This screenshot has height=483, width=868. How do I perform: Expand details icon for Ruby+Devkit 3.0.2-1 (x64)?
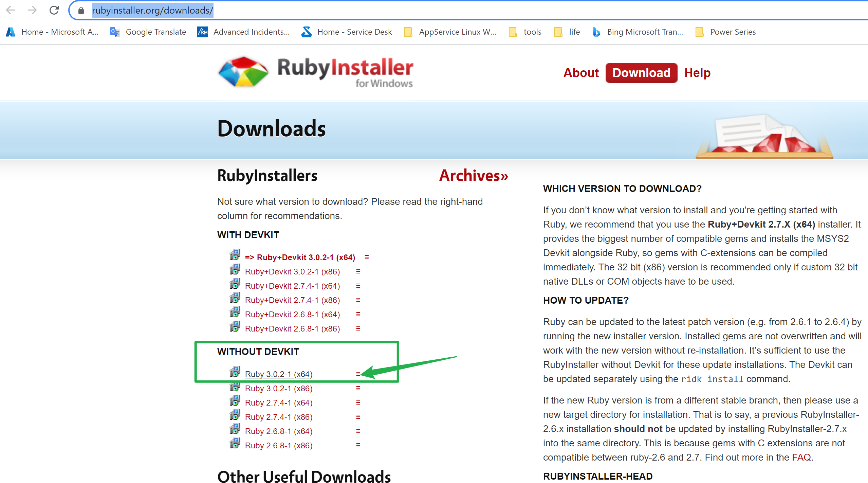(x=367, y=257)
